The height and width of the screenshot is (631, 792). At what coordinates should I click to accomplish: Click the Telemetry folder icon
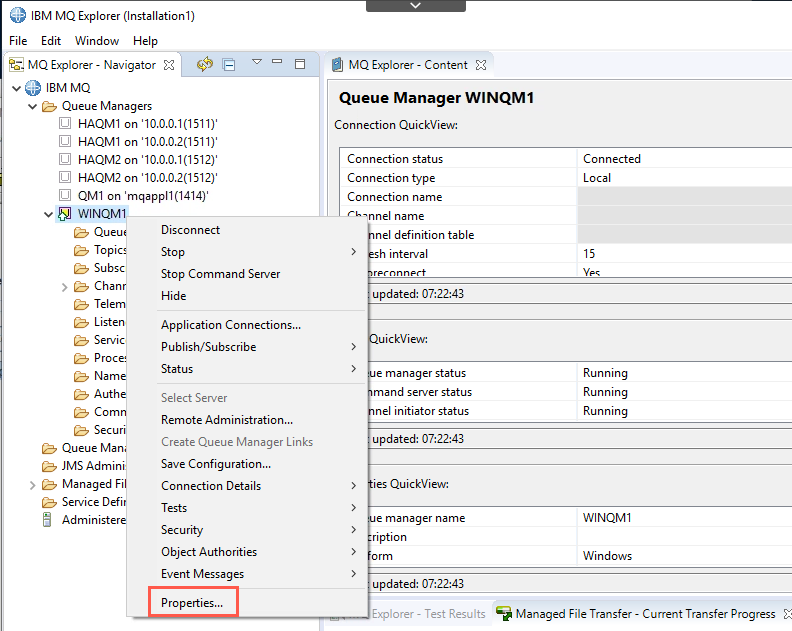pos(81,304)
